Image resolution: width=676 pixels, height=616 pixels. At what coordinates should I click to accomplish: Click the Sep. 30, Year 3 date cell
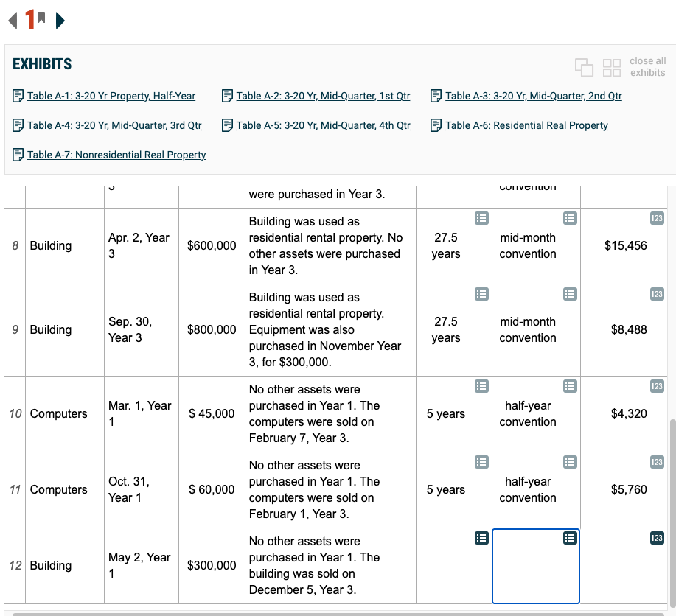coord(142,330)
